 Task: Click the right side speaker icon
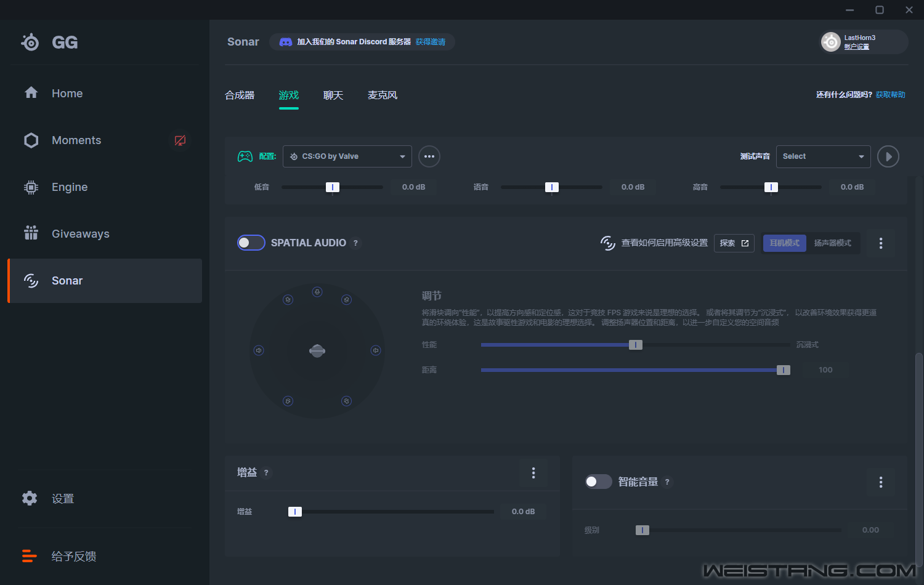pyautogui.click(x=376, y=350)
